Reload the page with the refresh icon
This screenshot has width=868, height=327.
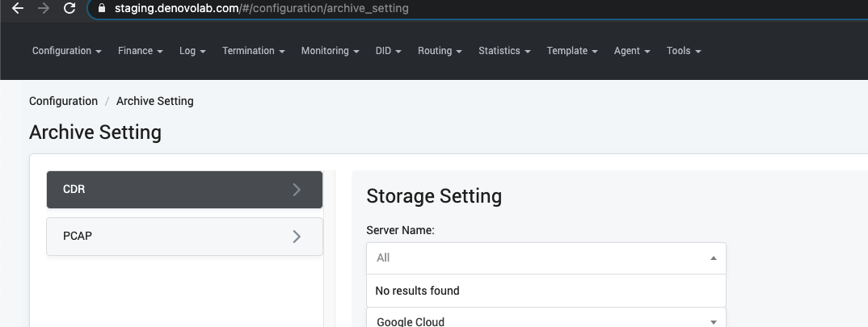[70, 8]
